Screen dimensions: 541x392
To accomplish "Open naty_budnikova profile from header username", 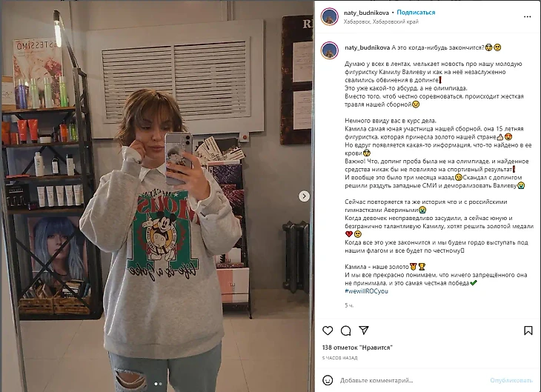I will (x=366, y=13).
